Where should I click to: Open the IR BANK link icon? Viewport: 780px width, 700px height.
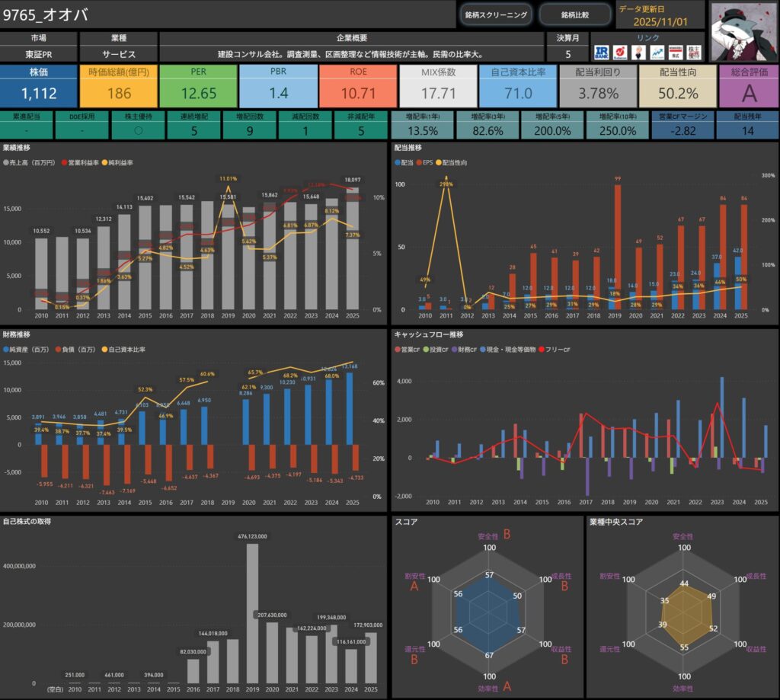[603, 52]
